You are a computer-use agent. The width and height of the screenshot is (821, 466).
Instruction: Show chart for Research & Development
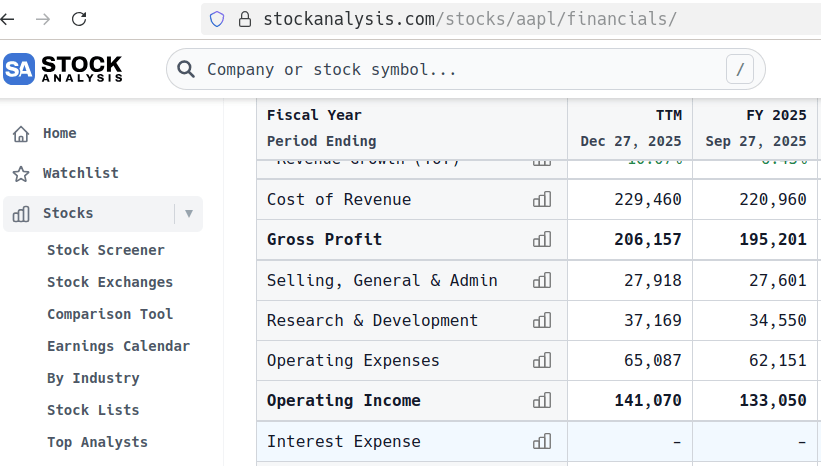click(x=542, y=320)
